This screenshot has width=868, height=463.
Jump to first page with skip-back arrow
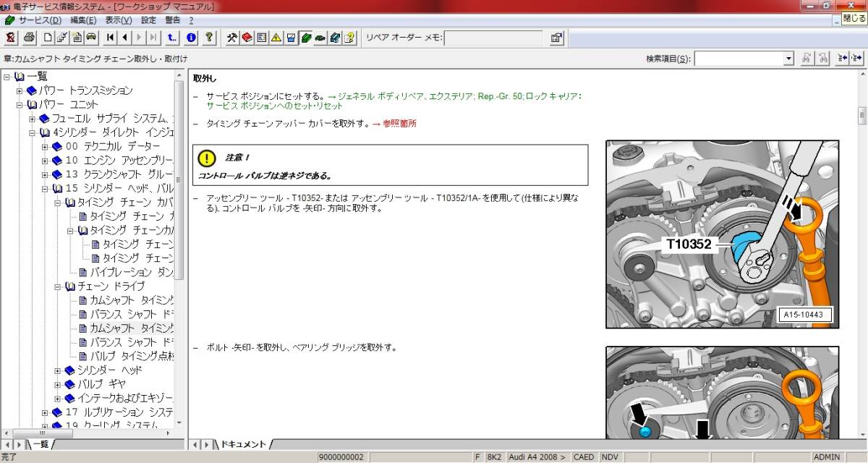pos(111,38)
